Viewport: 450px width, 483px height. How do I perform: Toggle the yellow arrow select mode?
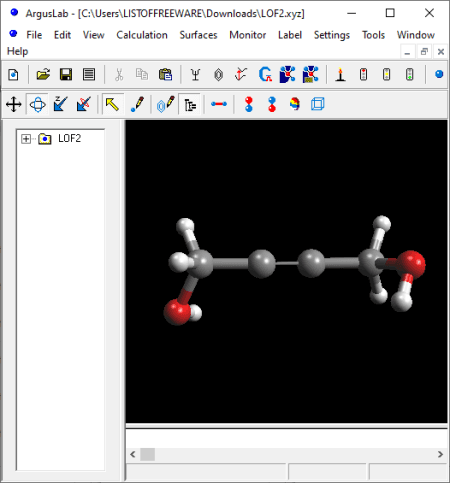coord(113,104)
